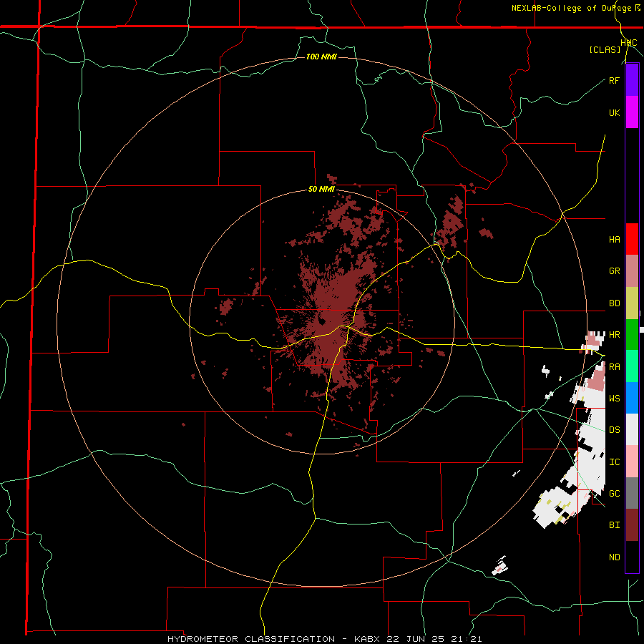Click the RF purple legend swatch
The width and height of the screenshot is (644, 644).
(x=632, y=80)
